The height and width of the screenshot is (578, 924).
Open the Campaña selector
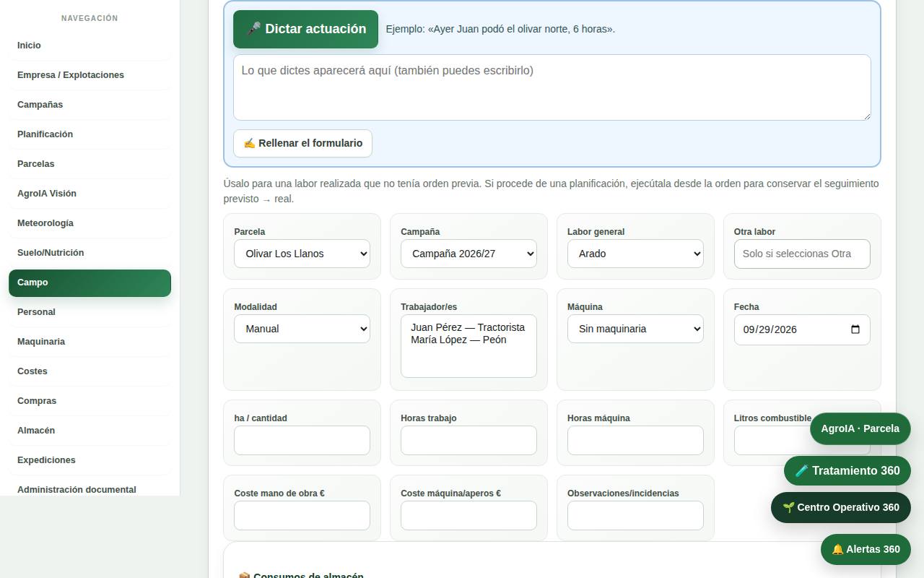point(468,254)
